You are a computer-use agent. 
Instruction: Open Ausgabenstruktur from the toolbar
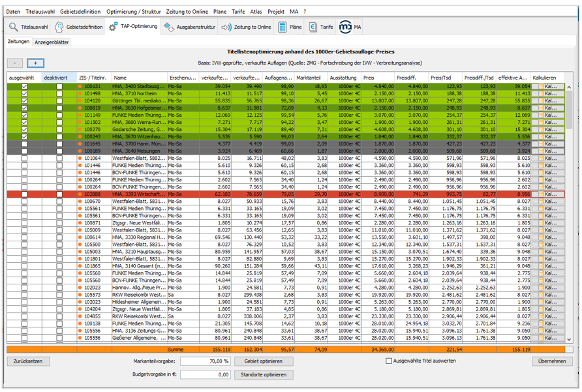click(x=170, y=27)
